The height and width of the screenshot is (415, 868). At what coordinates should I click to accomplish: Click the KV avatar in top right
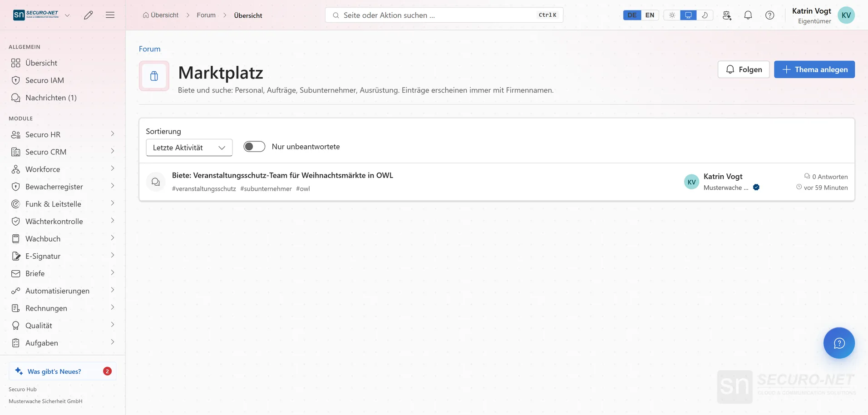click(x=846, y=15)
